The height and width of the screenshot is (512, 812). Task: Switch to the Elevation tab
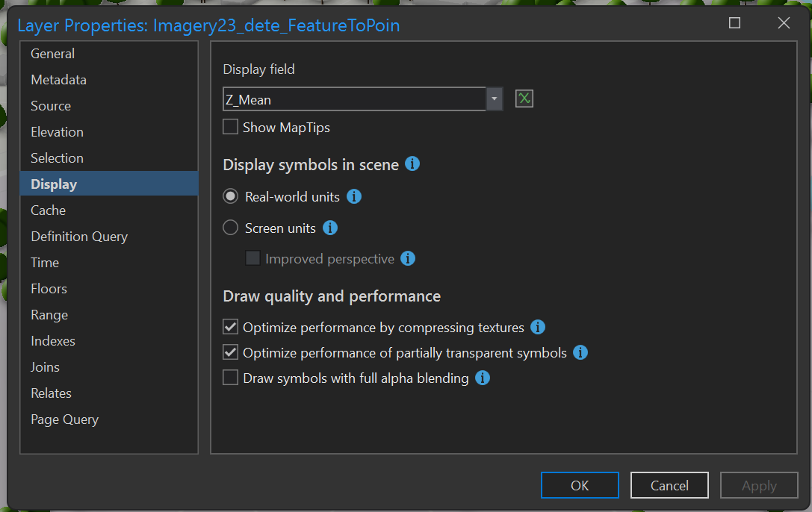57,132
